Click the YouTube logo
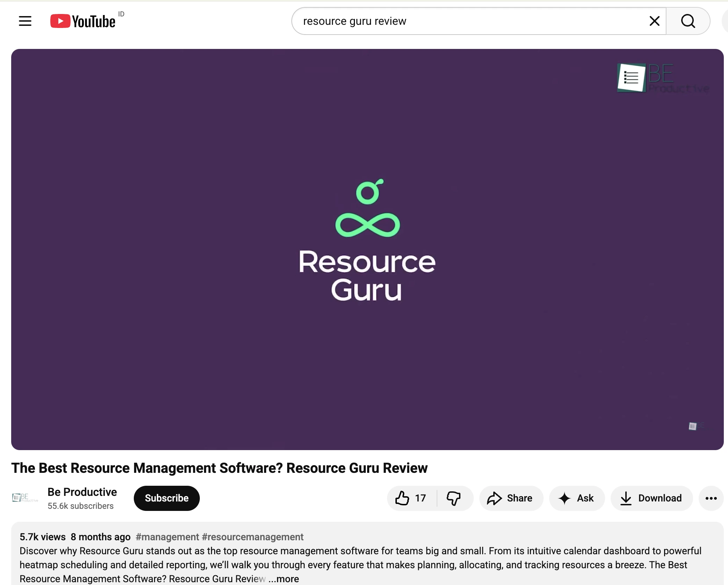The height and width of the screenshot is (585, 728). 83,21
